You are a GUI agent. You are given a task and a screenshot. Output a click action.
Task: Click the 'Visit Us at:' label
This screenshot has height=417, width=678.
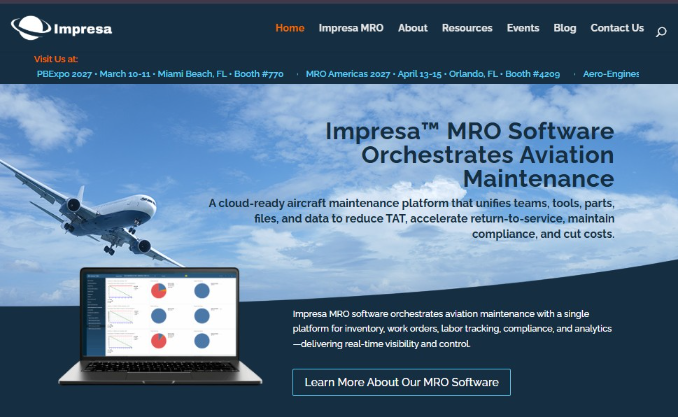(x=56, y=59)
